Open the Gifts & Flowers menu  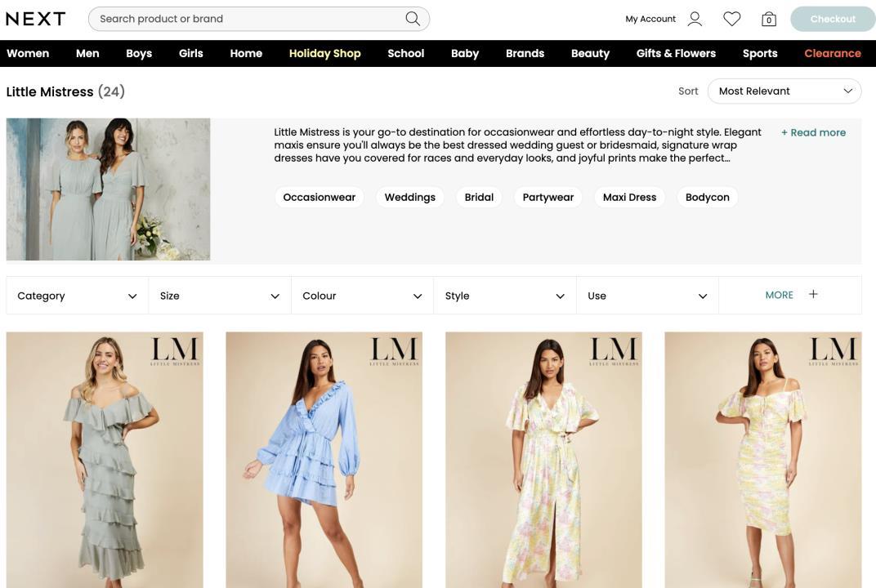tap(676, 54)
